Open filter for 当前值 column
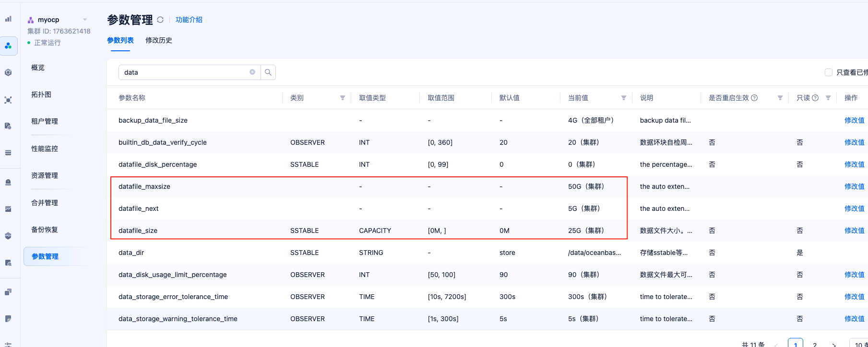Screen dimensions: 868x347 (x=624, y=98)
